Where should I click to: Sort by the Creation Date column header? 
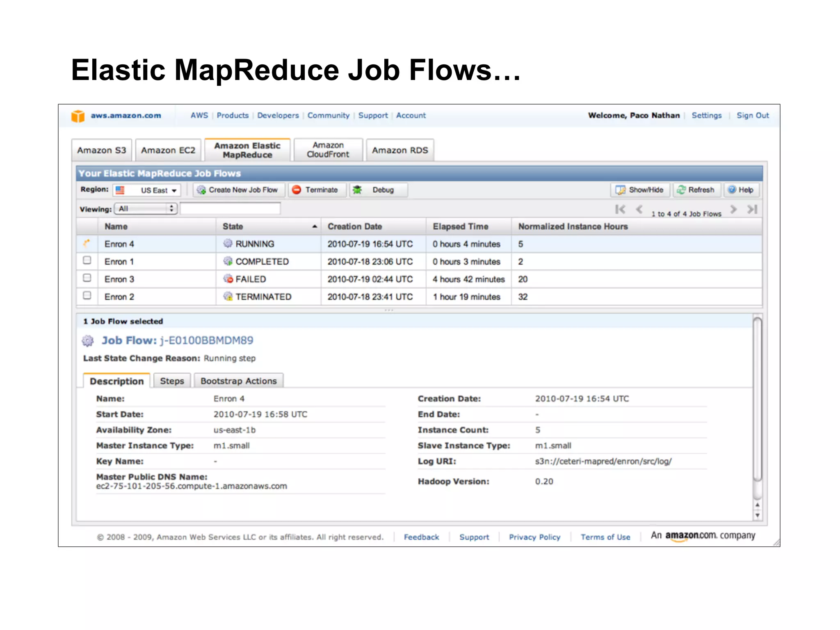(374, 226)
